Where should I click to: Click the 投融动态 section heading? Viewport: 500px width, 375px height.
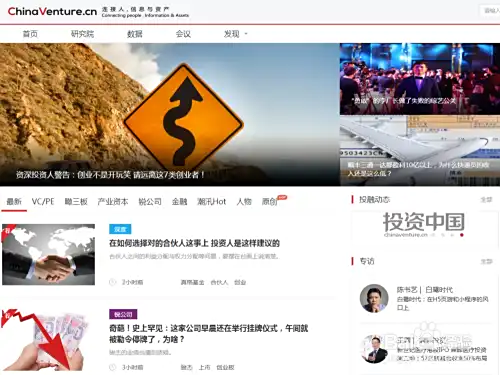pyautogui.click(x=374, y=200)
